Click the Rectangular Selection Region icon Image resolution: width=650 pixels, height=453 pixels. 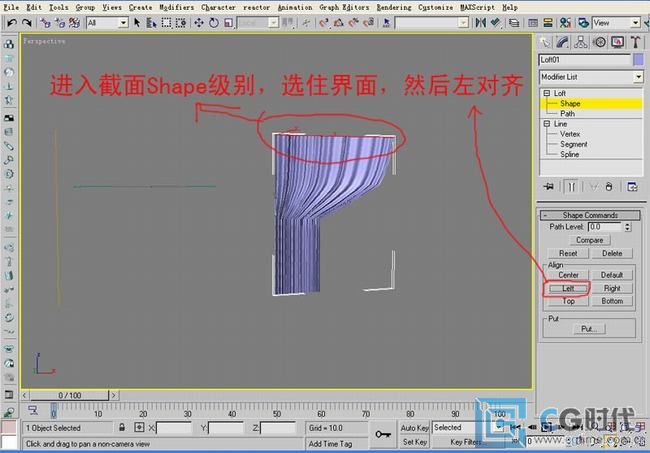tap(166, 23)
